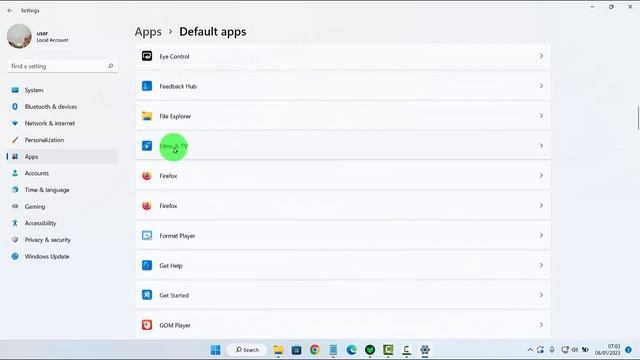
Task: Open Gaming settings
Action: [62, 207]
